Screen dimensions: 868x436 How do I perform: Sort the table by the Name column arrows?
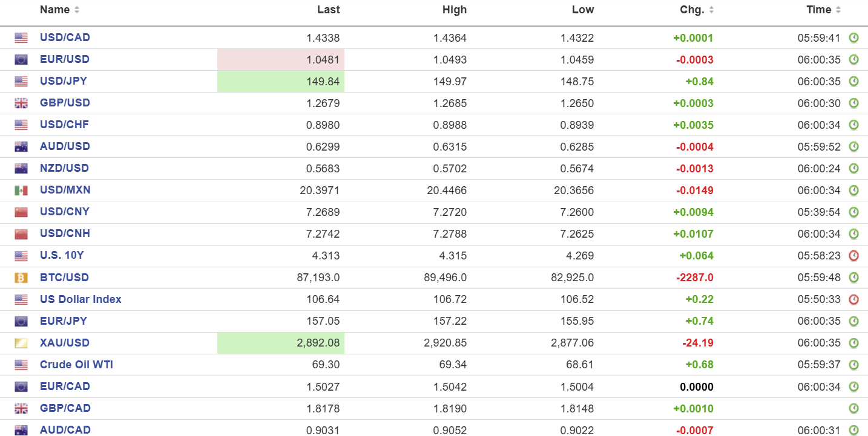(77, 10)
